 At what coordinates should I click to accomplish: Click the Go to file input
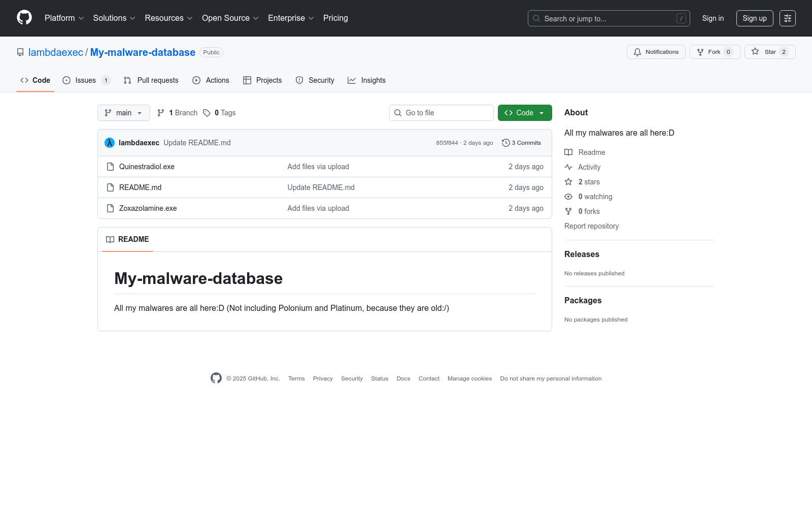click(x=442, y=113)
